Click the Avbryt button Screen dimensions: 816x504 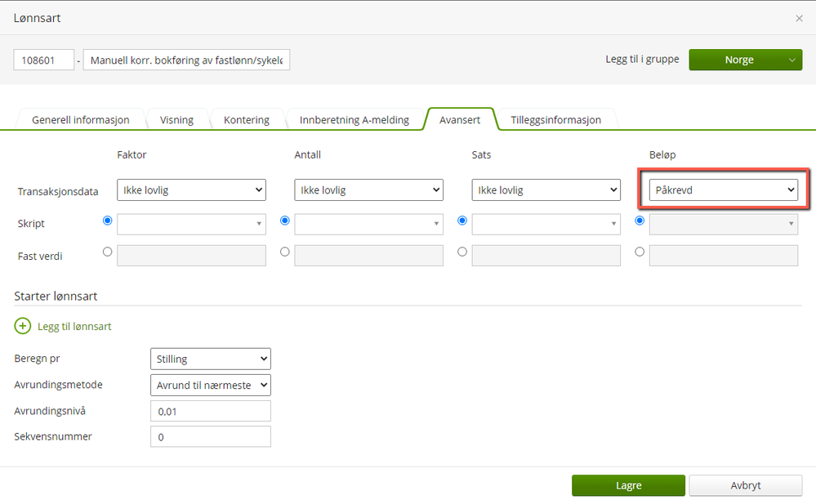745,485
